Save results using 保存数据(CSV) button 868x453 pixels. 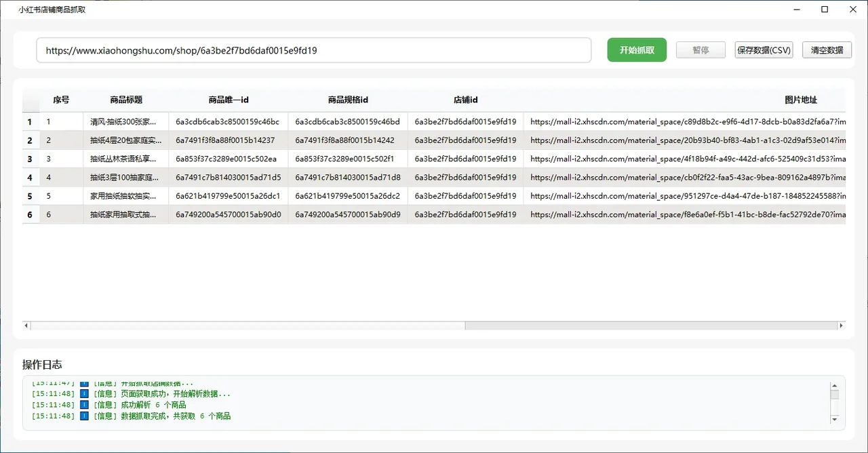click(764, 50)
